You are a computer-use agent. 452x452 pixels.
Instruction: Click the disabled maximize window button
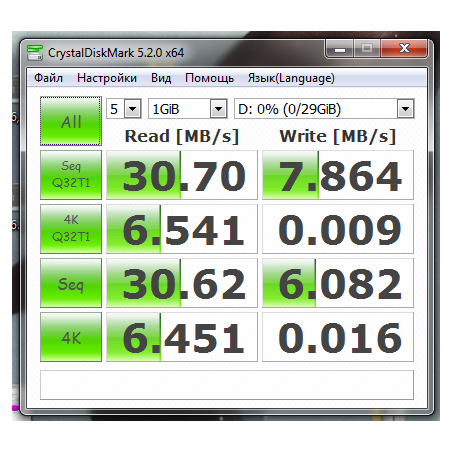[x=367, y=49]
